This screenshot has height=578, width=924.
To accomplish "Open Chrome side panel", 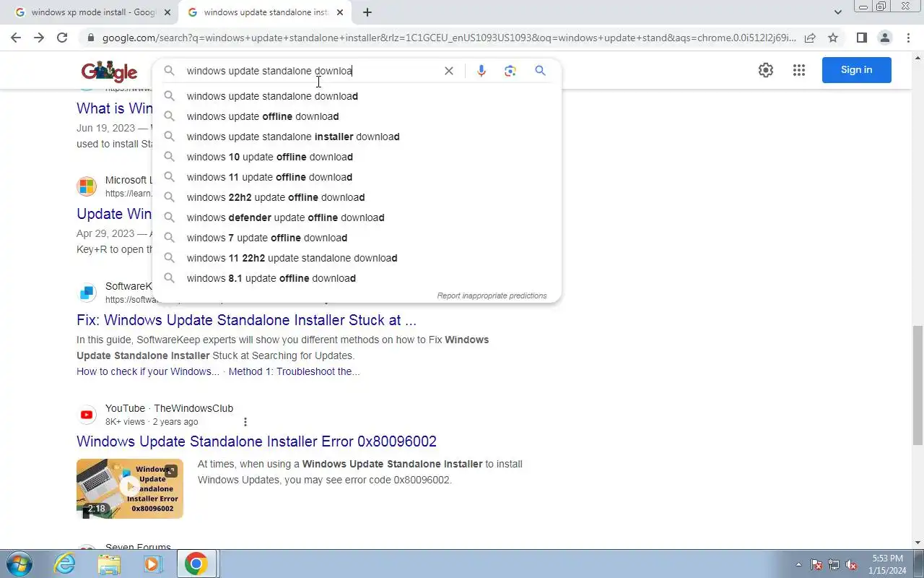I will 861,38.
